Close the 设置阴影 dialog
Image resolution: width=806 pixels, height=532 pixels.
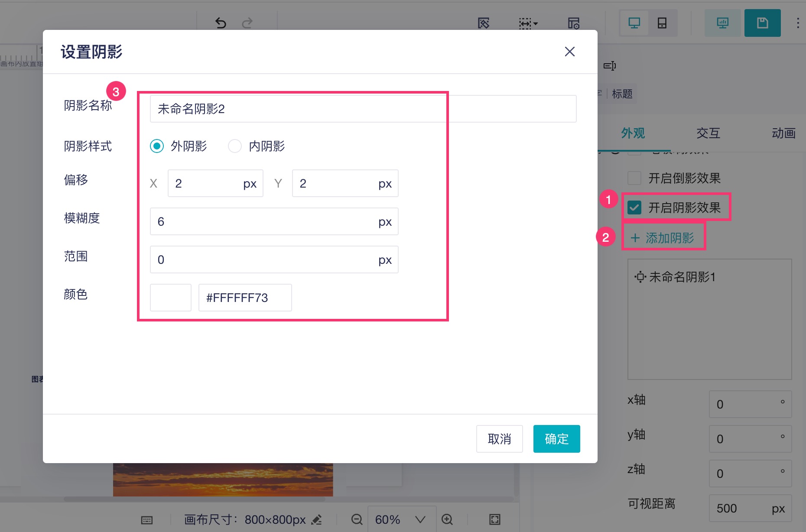[x=570, y=52]
